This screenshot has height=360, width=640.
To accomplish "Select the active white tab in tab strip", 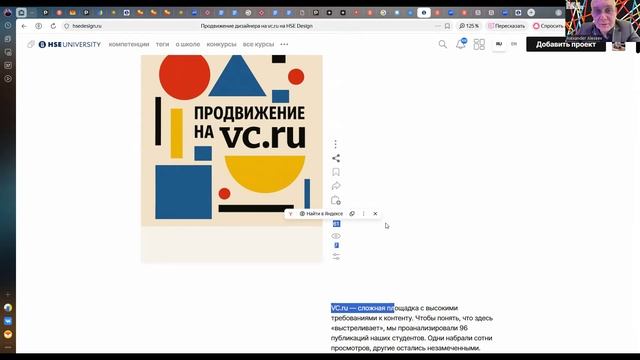I will coord(424,13).
